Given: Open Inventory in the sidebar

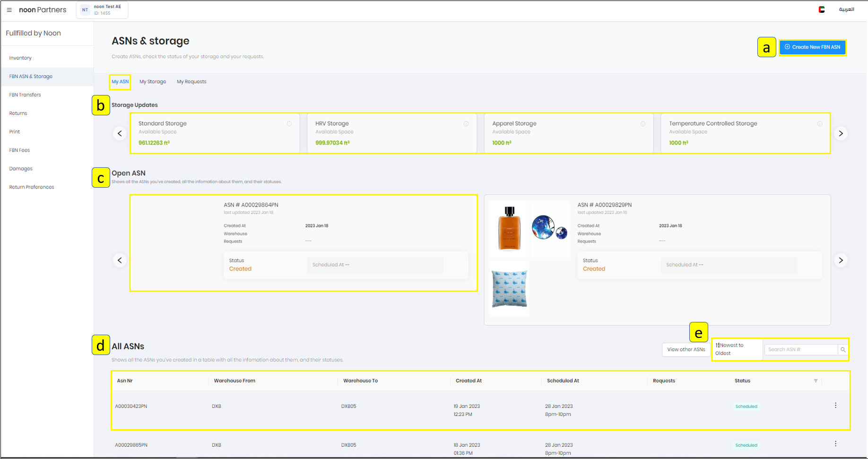Looking at the screenshot, I should pos(20,58).
